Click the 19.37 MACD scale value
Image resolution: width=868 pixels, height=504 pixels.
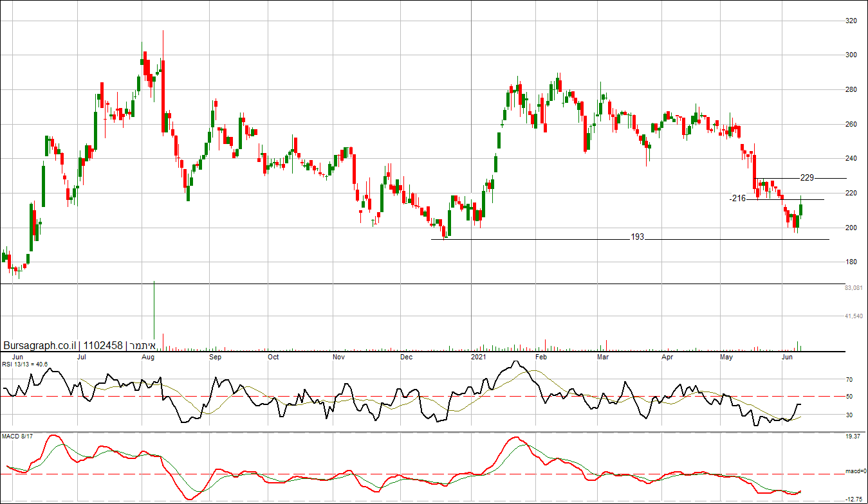853,437
